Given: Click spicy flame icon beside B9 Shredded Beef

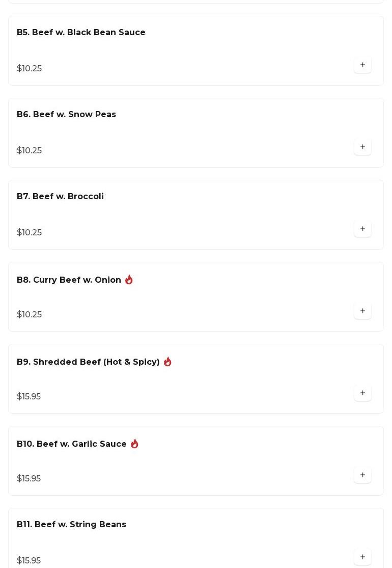Looking at the screenshot, I should 167,362.
